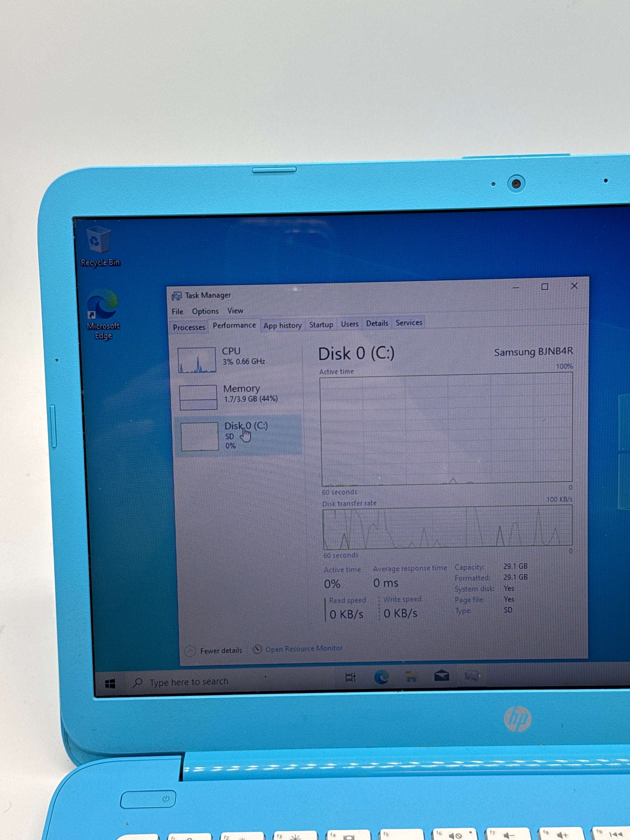Switch to the Processes tab
The image size is (630, 840).
(189, 327)
